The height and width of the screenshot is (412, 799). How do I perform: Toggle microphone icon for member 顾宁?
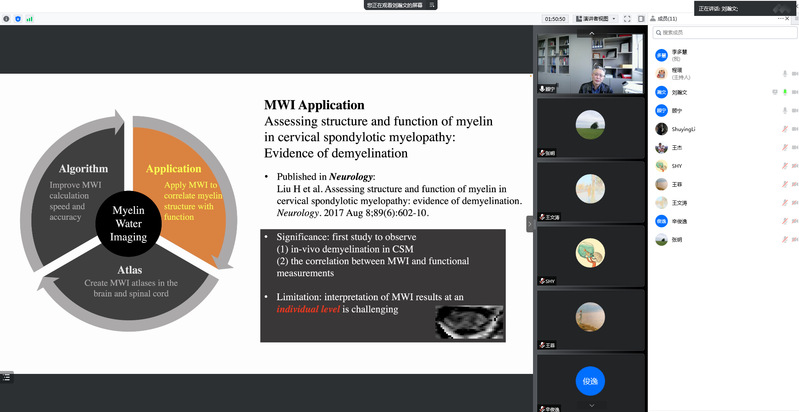tap(785, 110)
